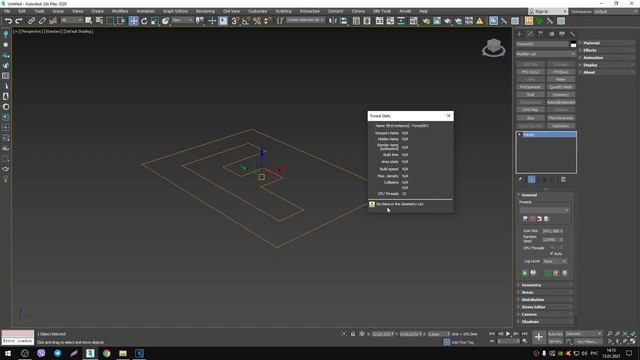This screenshot has width=640, height=360.
Task: Activate Select and Scale tool
Action: pos(155,21)
